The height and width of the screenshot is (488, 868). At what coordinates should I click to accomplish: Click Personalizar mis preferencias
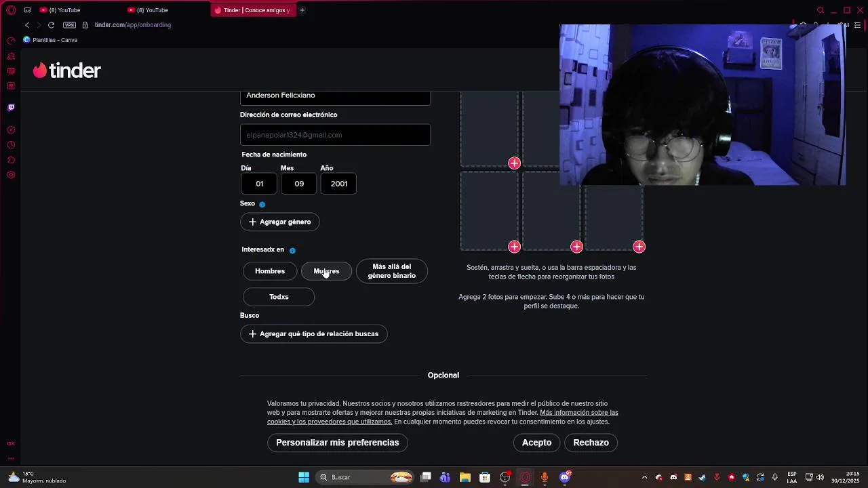pos(337,443)
